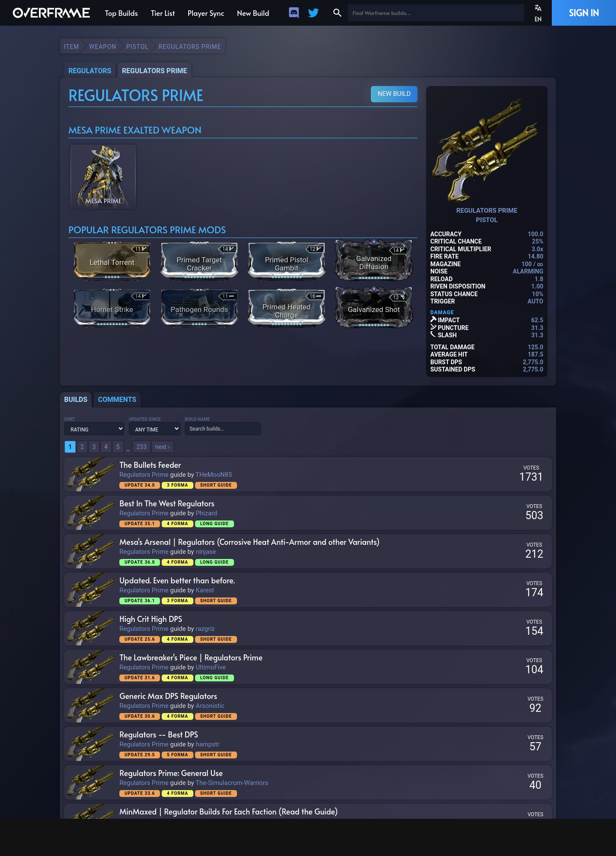Switch to the Comments tab
The height and width of the screenshot is (856, 616).
(x=117, y=399)
